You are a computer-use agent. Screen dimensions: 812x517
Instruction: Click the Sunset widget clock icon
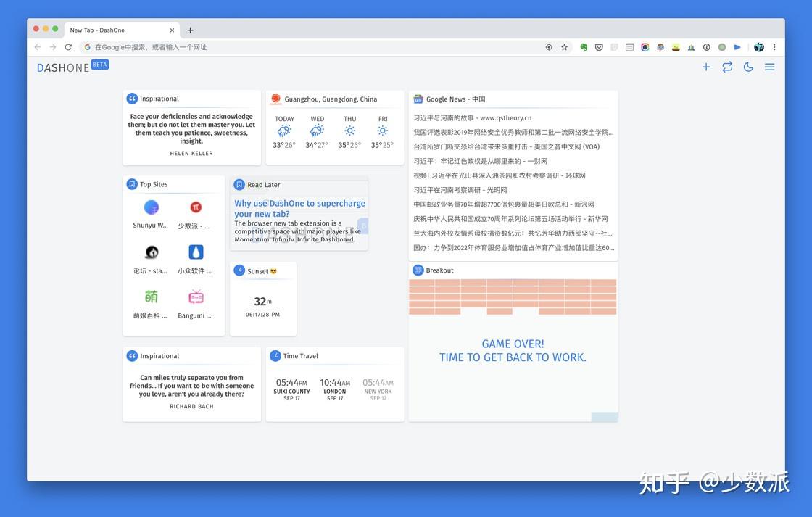pos(239,270)
